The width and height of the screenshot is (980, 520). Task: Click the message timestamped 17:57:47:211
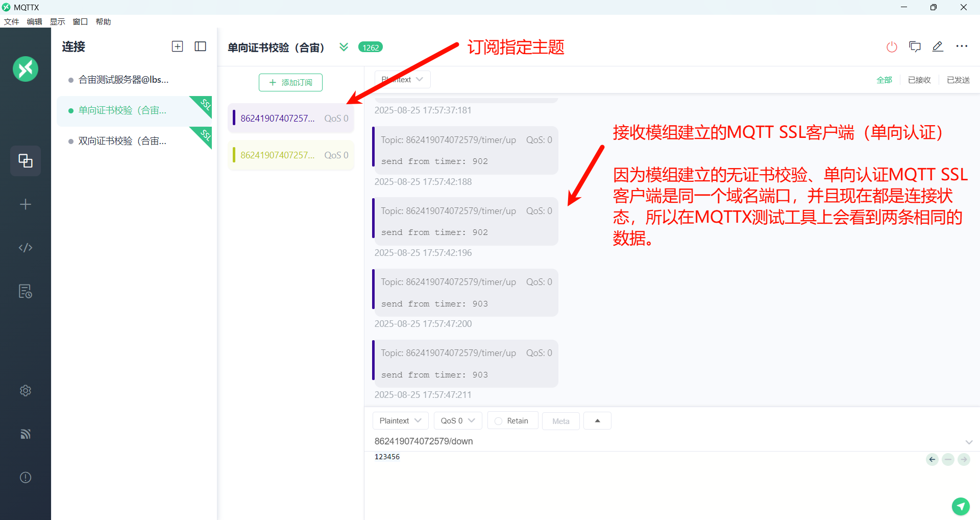[465, 364]
